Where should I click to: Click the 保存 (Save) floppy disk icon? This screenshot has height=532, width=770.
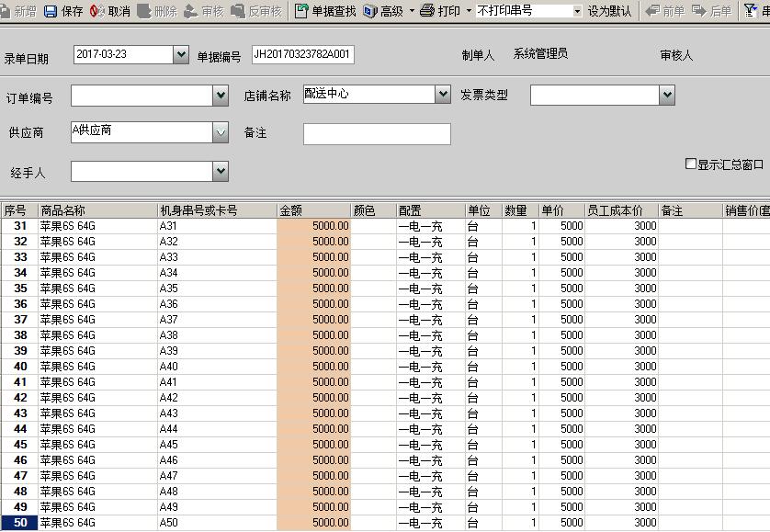point(51,11)
